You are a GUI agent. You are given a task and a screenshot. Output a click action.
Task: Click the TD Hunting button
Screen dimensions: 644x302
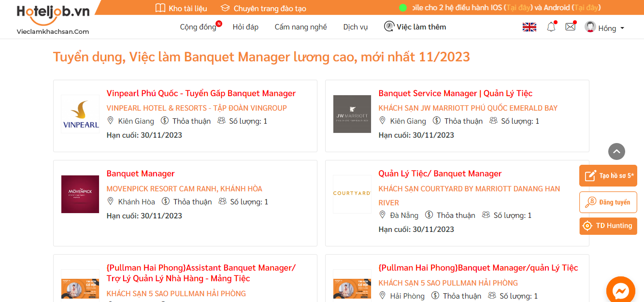click(608, 226)
